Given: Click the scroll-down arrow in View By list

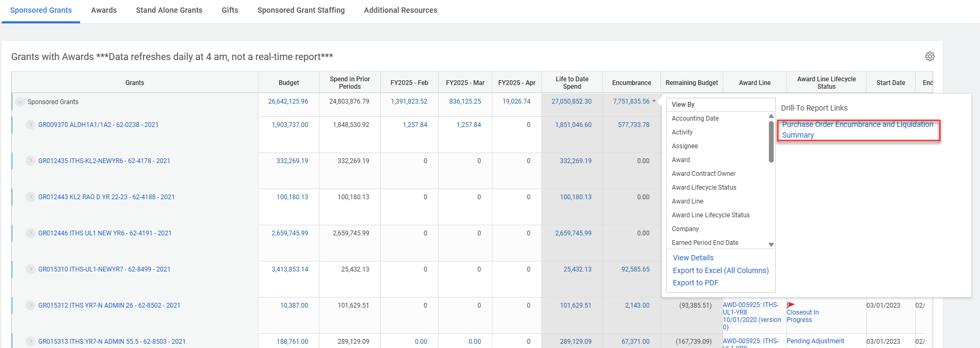Looking at the screenshot, I should [771, 244].
